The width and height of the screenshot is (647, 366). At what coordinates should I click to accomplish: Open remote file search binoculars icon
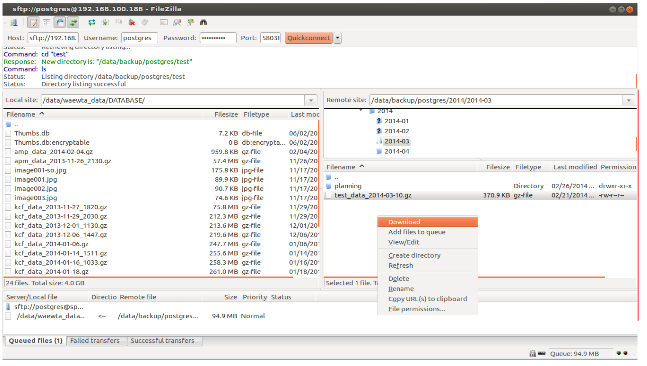[x=203, y=23]
